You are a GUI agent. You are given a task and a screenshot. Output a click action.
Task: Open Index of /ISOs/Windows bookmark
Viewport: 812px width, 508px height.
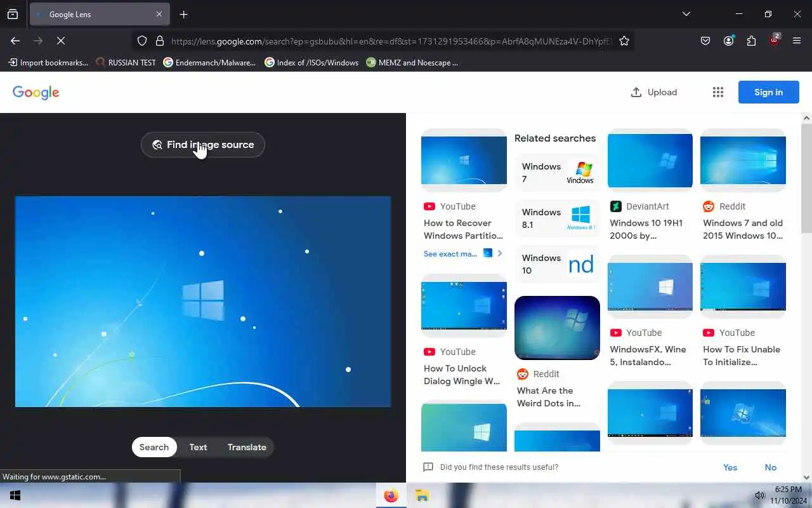311,62
